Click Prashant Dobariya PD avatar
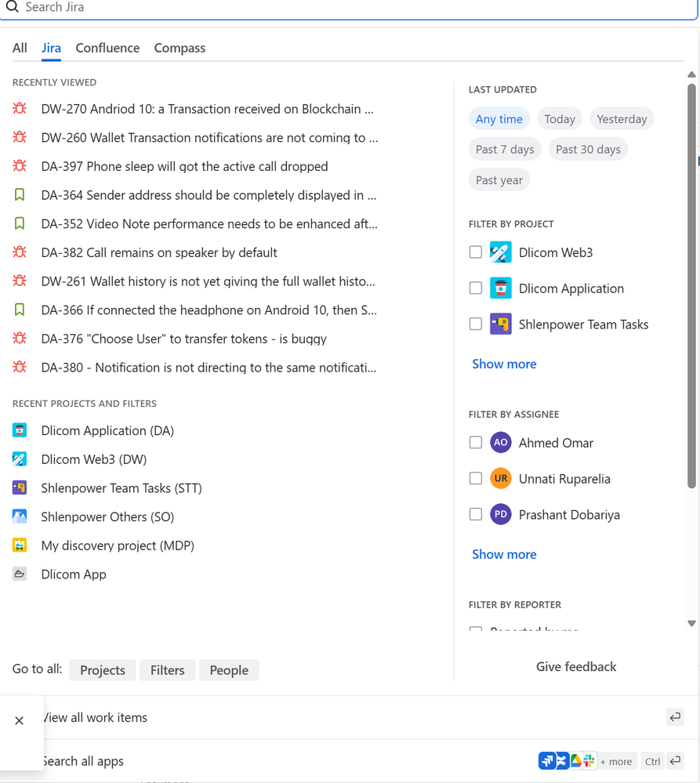700x783 pixels. (x=500, y=514)
